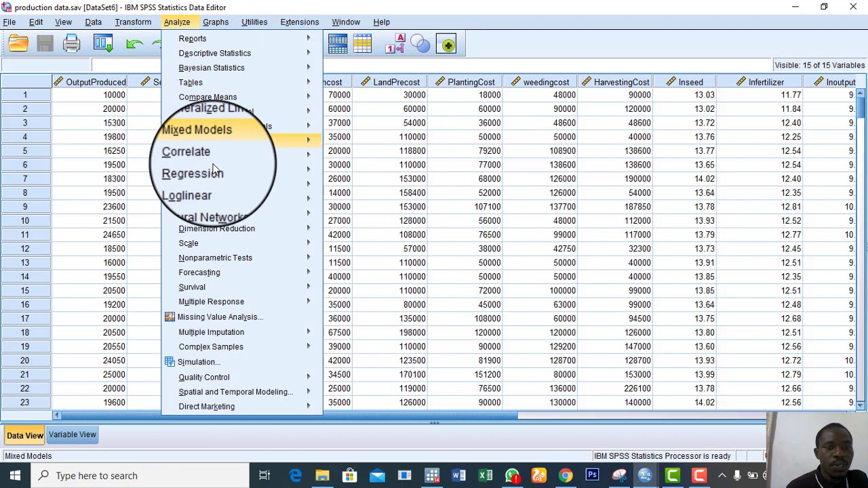Open Microsoft Excel from the taskbar
The height and width of the screenshot is (488, 868).
[486, 475]
